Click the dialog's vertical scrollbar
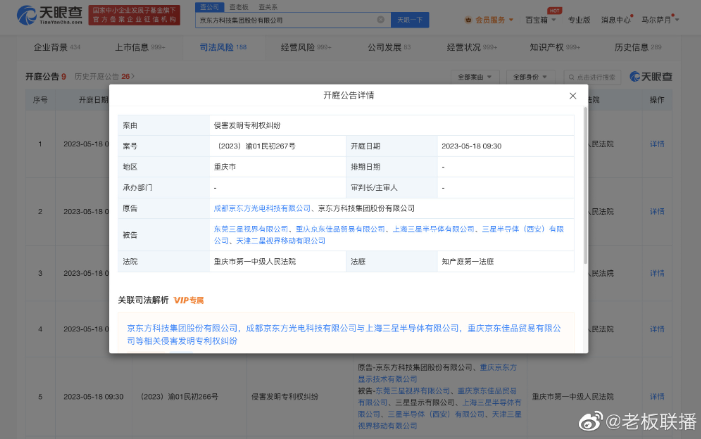The height and width of the screenshot is (439, 701). point(585,186)
